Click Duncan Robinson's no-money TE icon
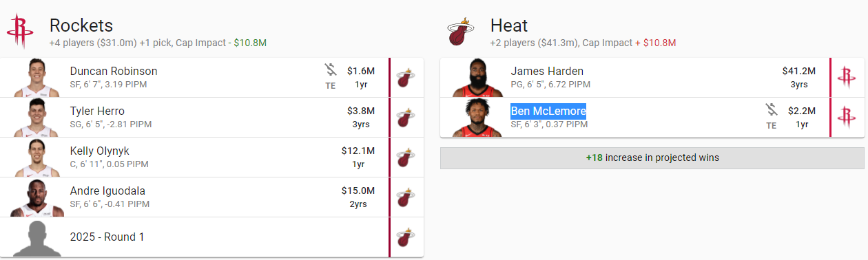Image resolution: width=868 pixels, height=260 pixels. coord(331,77)
